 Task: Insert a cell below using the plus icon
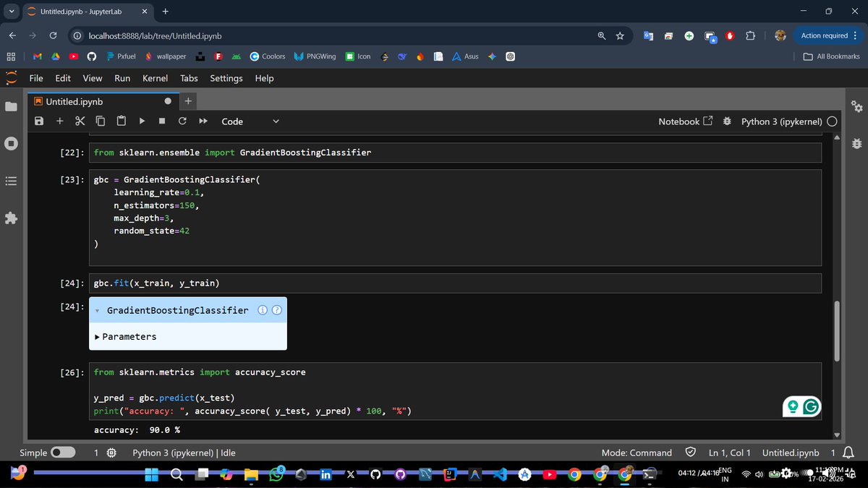(x=59, y=121)
